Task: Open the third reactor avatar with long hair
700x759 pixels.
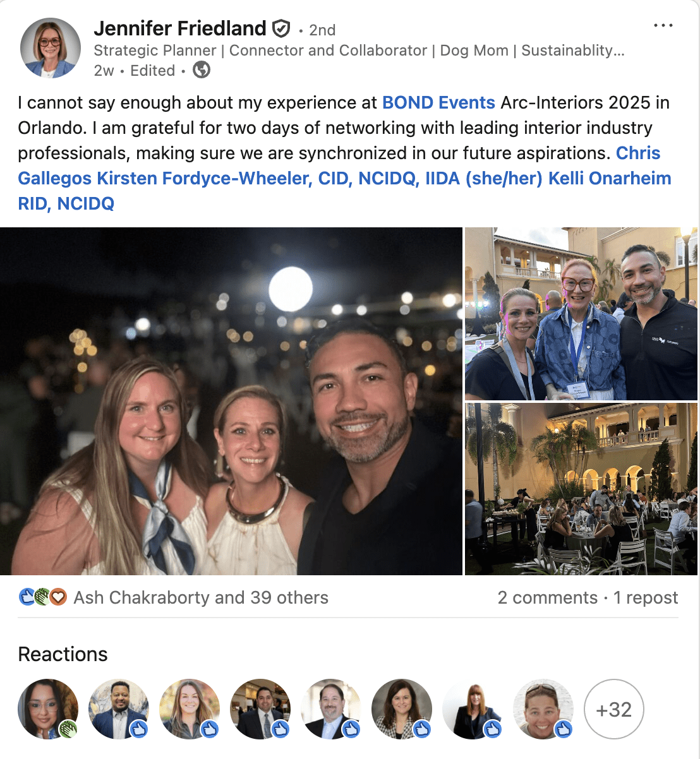Action: (x=190, y=709)
